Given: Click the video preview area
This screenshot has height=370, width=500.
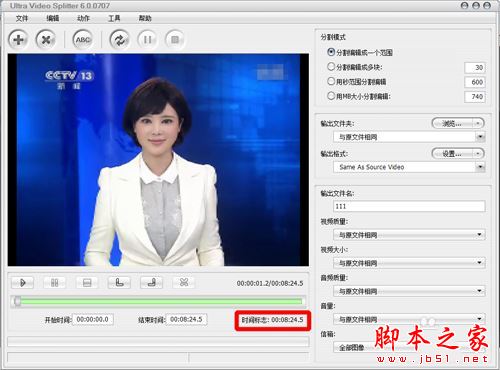Looking at the screenshot, I should [x=158, y=160].
